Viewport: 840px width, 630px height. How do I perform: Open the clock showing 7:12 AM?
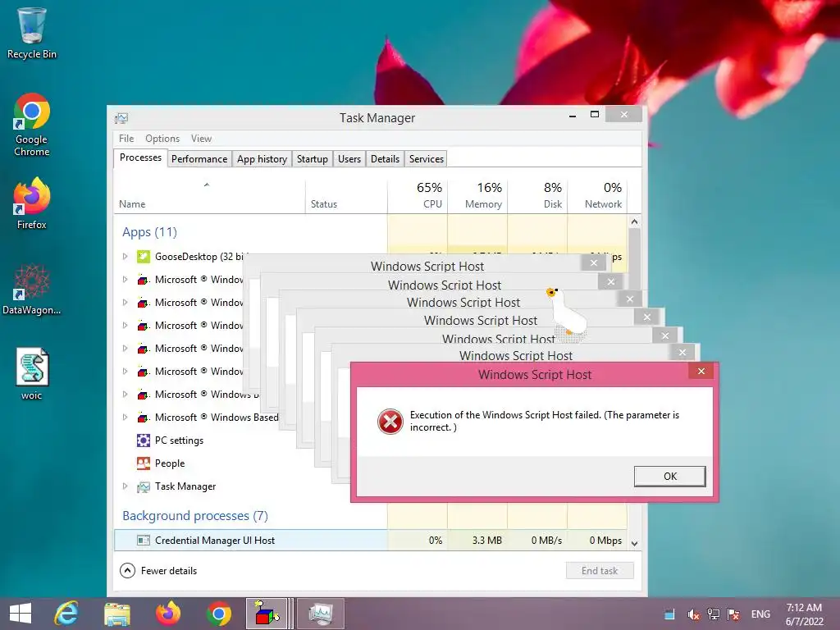(804, 614)
